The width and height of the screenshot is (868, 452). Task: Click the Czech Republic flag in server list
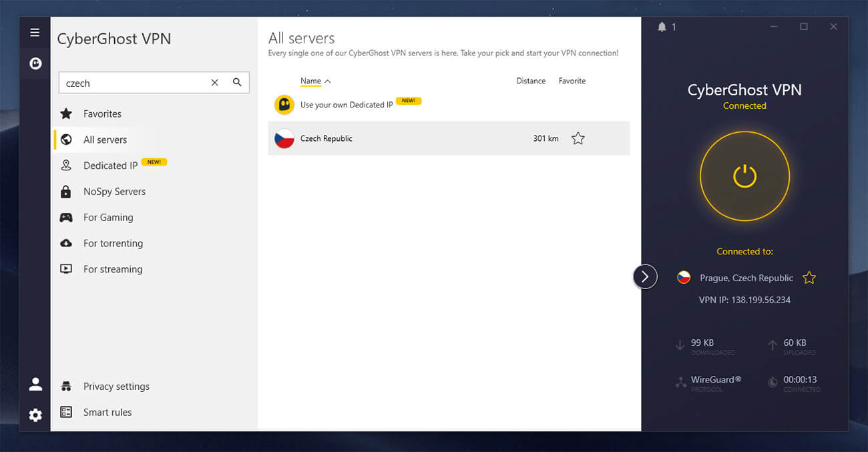(284, 138)
